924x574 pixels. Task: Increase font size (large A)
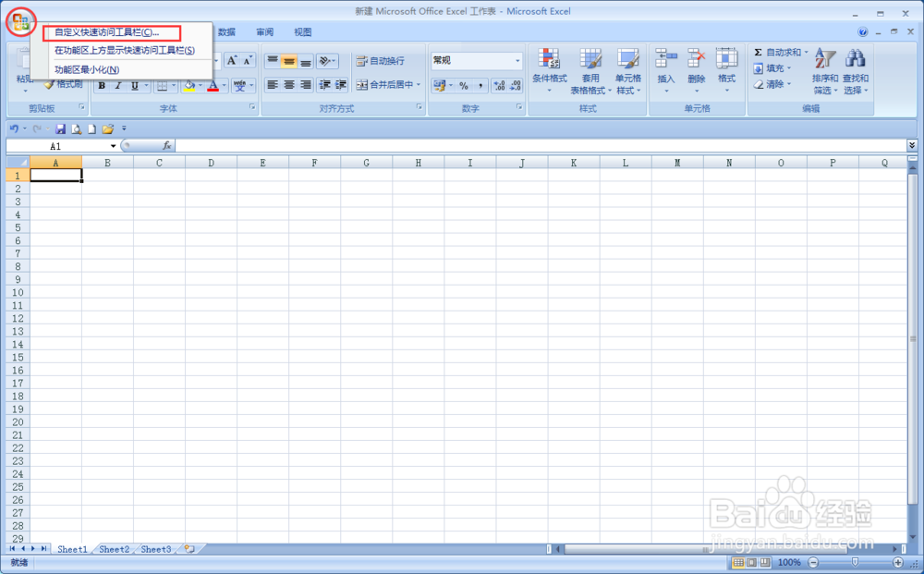click(232, 60)
